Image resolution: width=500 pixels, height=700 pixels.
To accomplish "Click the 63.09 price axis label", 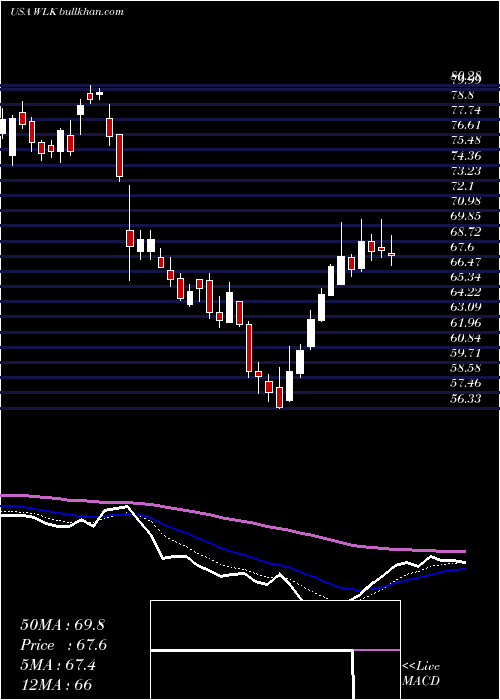I will coord(466,307).
